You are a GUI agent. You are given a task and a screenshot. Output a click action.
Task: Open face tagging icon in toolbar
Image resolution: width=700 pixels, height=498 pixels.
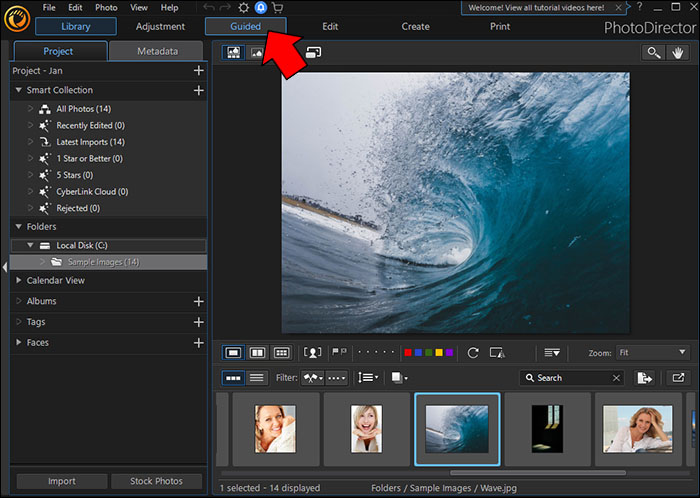pyautogui.click(x=313, y=353)
